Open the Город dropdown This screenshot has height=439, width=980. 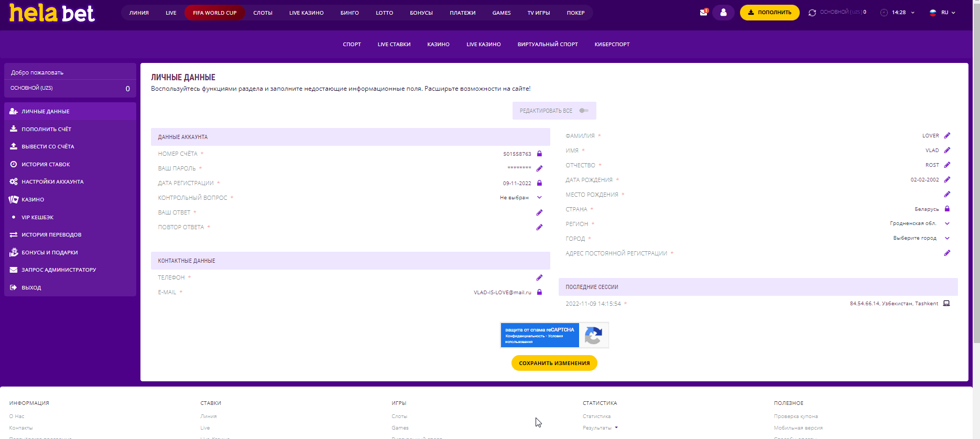947,238
